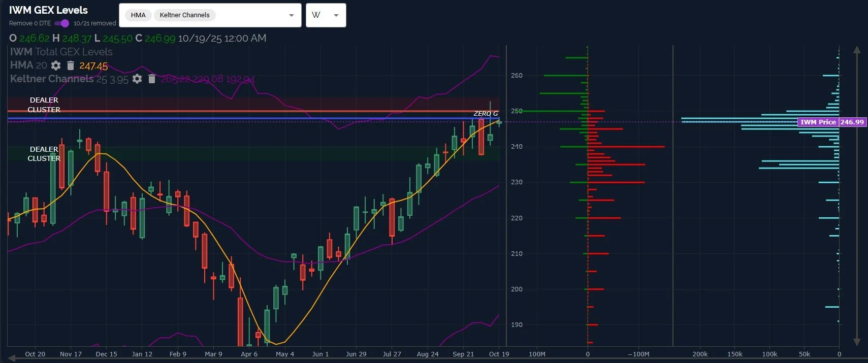The height and width of the screenshot is (363, 868).
Task: Click the 100M GEX axis label
Action: tap(537, 354)
